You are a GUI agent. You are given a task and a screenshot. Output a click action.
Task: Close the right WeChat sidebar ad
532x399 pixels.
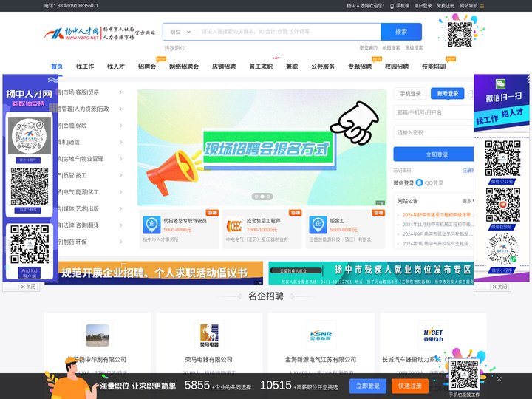pyautogui.click(x=499, y=287)
